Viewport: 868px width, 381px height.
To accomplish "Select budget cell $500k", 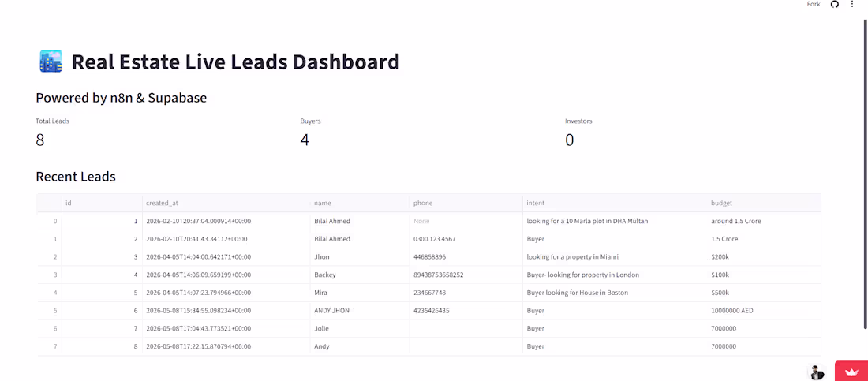I will [764, 293].
